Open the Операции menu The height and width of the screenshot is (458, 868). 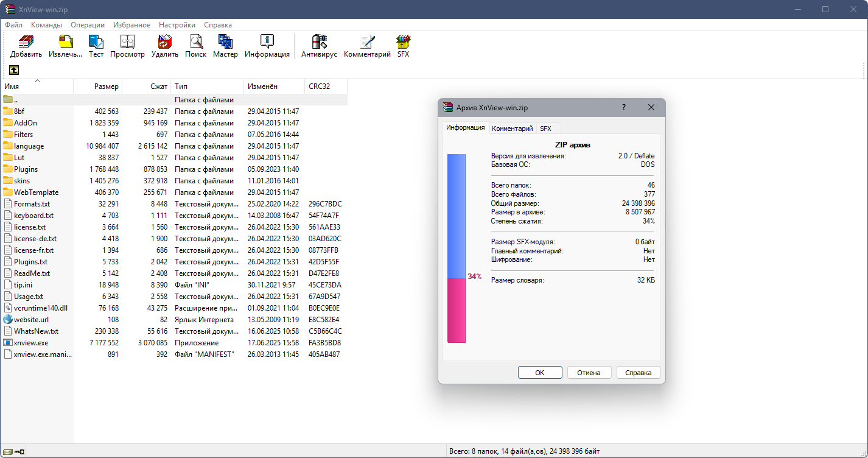coord(88,25)
